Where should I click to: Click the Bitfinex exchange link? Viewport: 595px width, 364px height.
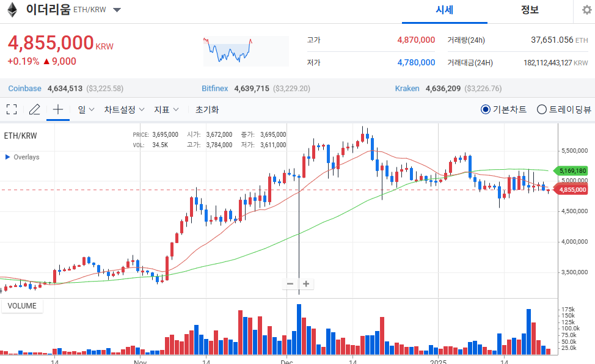pos(215,89)
